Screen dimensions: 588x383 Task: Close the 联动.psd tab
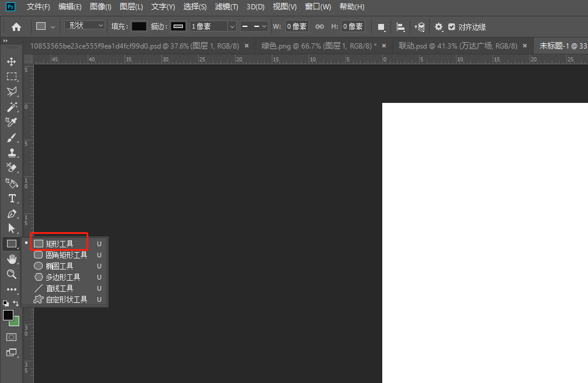[525, 46]
